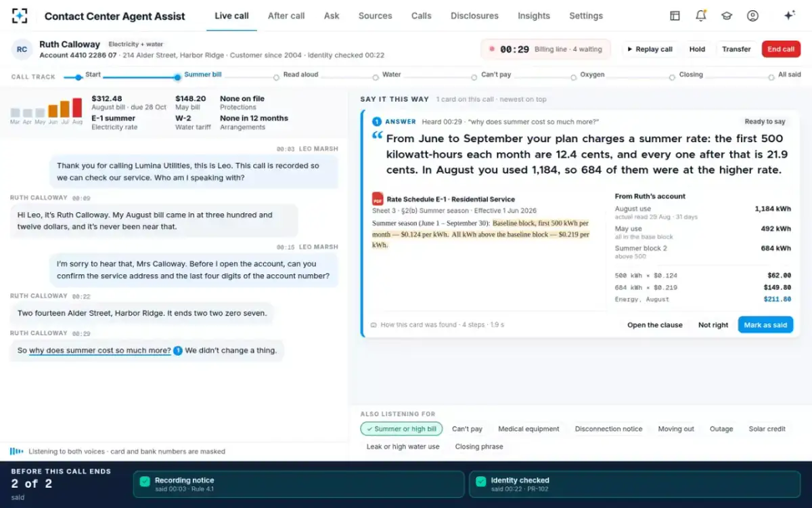
Task: Open the notifications bell
Action: coord(701,16)
